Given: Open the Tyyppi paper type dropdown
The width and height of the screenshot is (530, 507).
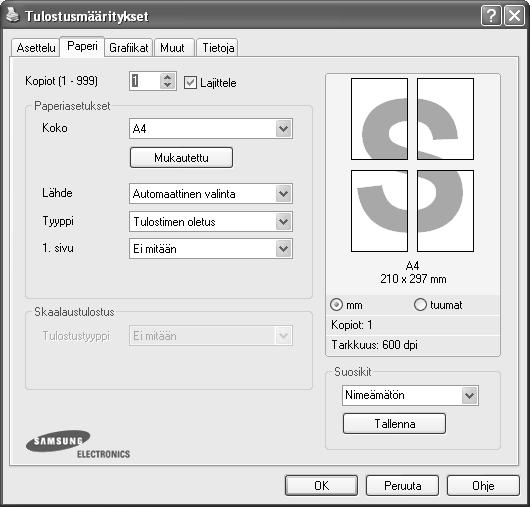Looking at the screenshot, I should [x=211, y=222].
